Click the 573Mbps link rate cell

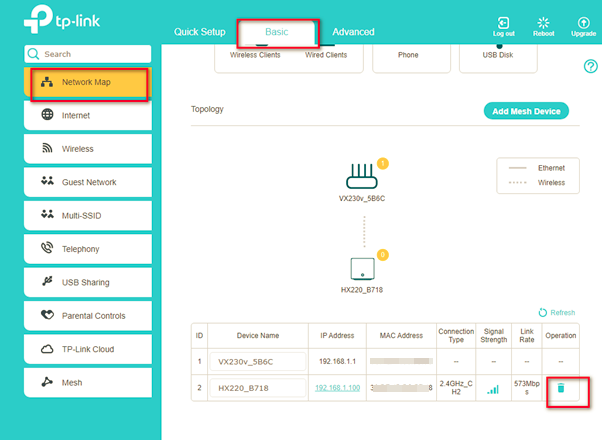click(527, 388)
